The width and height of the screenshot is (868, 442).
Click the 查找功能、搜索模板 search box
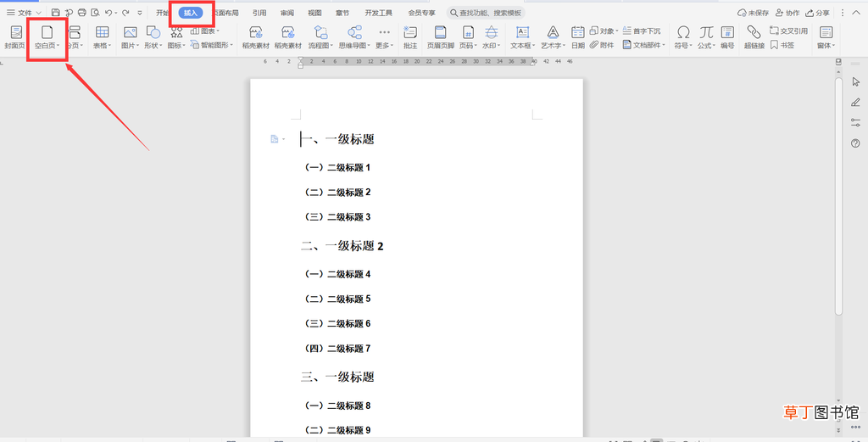(x=486, y=12)
